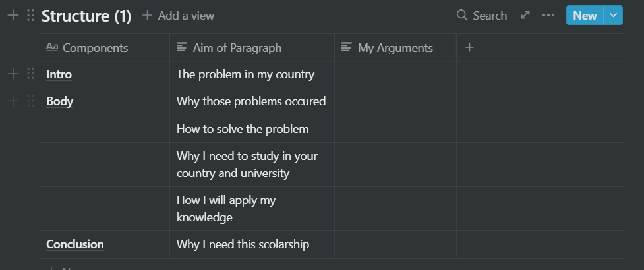This screenshot has height=270, width=644.
Task: Click the plus icon beside Intro row
Action: tap(13, 74)
